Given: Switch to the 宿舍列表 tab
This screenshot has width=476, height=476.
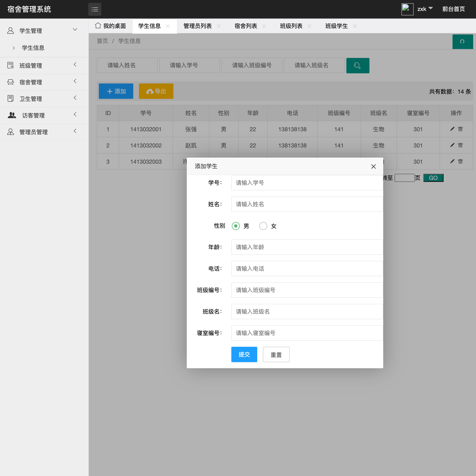Looking at the screenshot, I should coord(246,26).
